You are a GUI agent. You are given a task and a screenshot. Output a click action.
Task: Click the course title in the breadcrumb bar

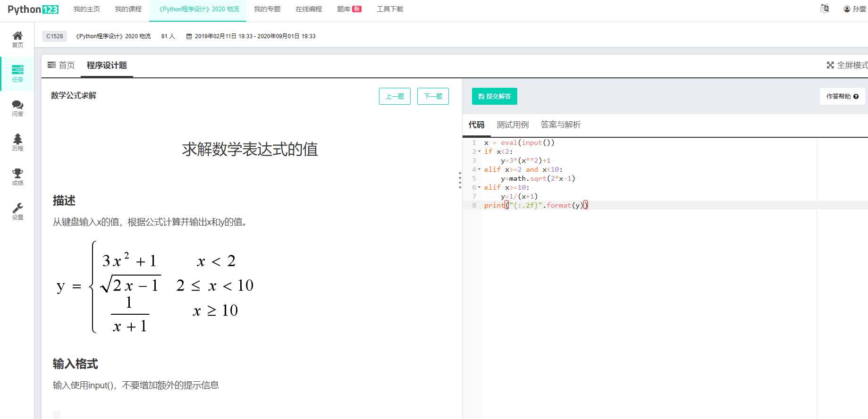coord(113,36)
